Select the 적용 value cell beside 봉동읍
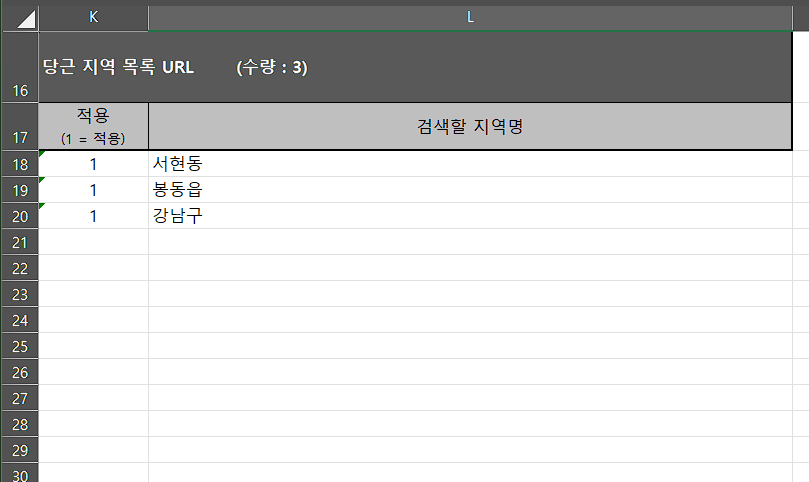 point(93,190)
